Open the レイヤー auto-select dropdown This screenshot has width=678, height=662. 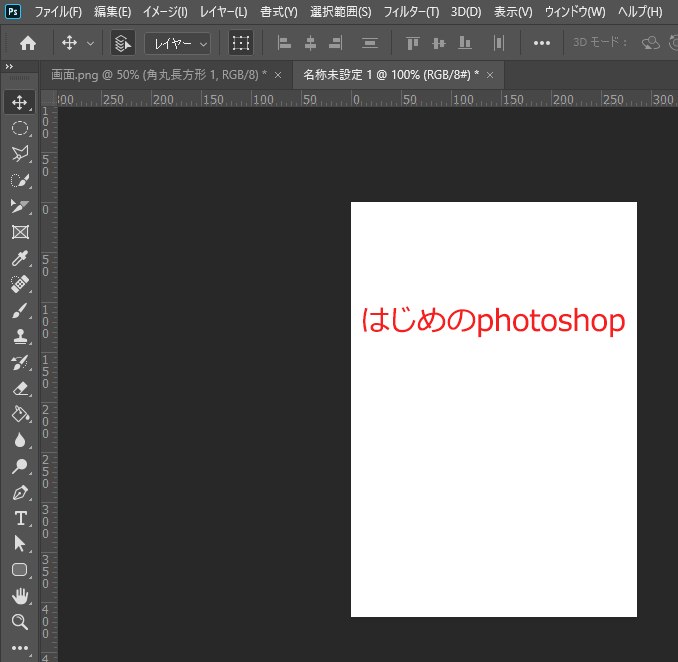pyautogui.click(x=178, y=43)
